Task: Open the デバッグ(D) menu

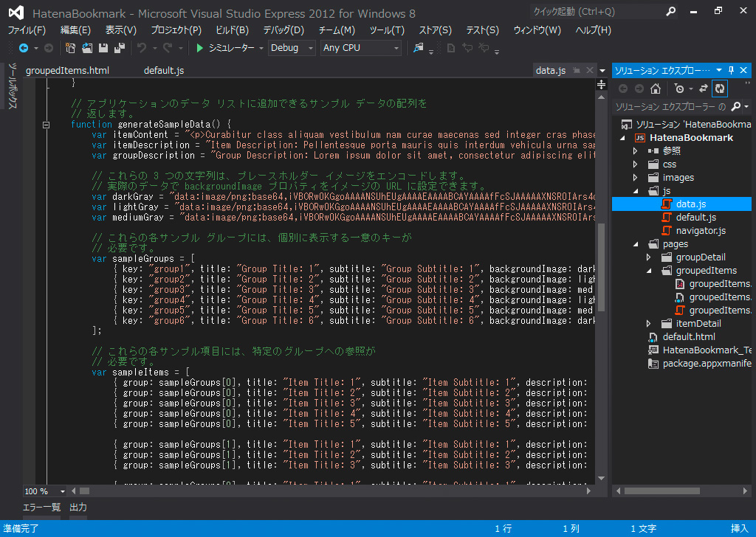Action: pyautogui.click(x=283, y=30)
